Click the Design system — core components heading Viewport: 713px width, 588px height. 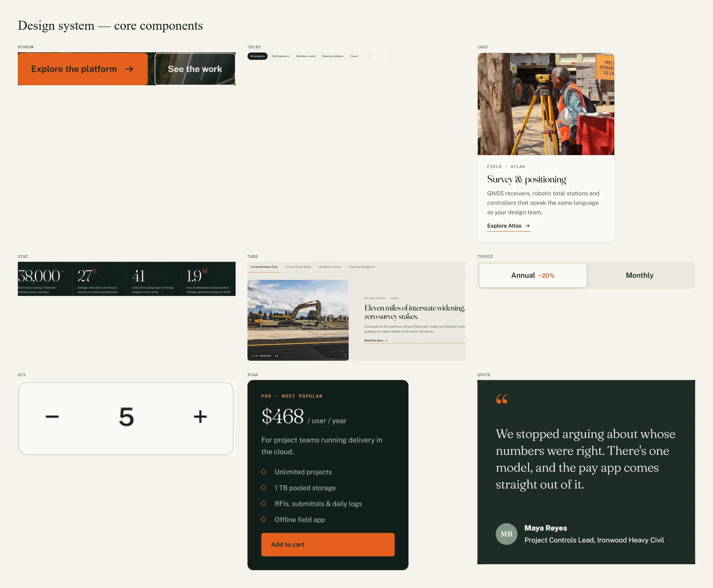coord(110,26)
